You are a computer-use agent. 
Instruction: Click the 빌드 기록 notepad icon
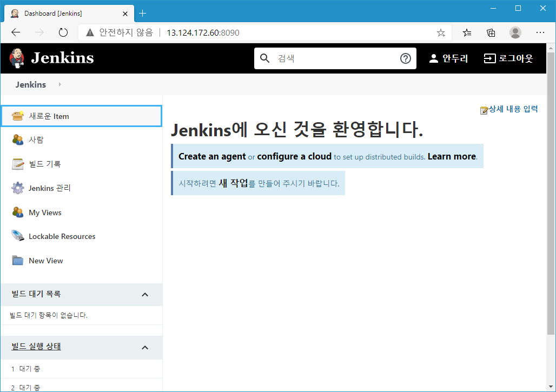(17, 164)
